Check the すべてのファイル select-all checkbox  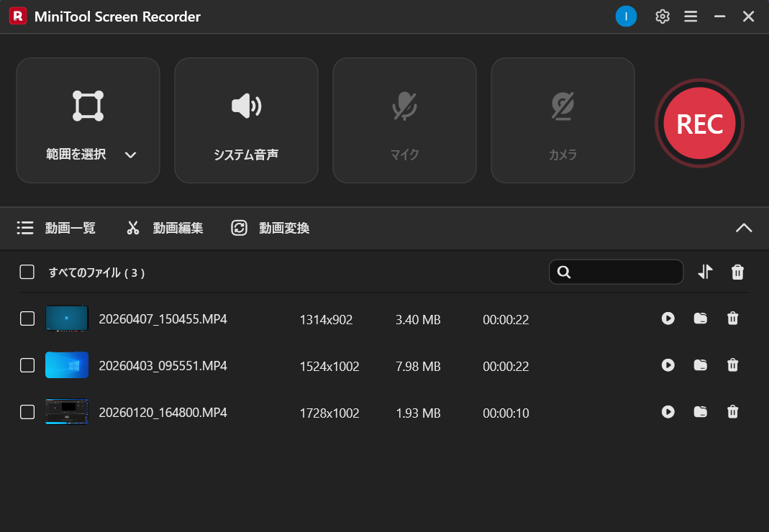click(27, 272)
